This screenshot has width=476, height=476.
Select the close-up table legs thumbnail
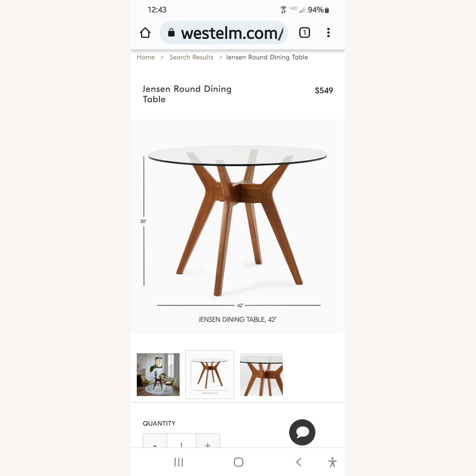[261, 374]
